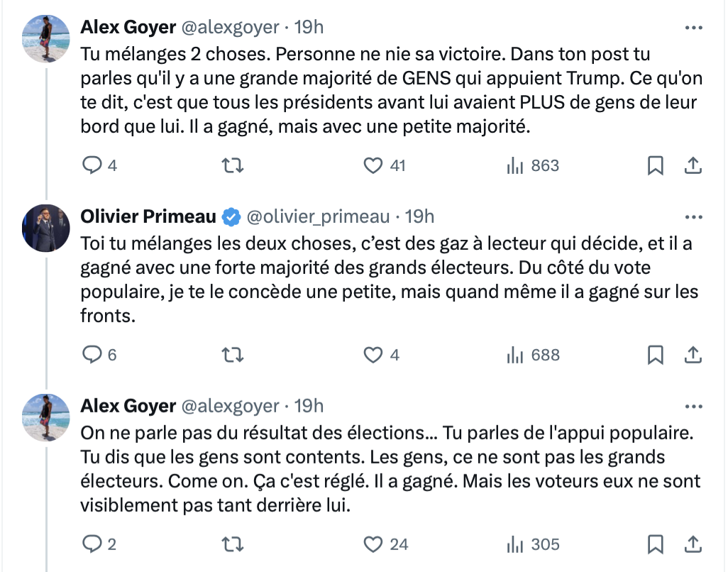Open the @alexgoyer handle in first tweet
The width and height of the screenshot is (728, 572).
click(231, 28)
